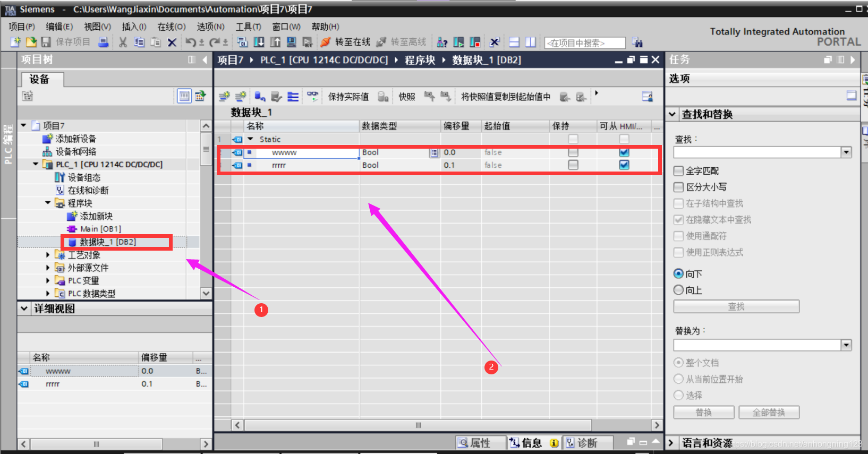Click data block horizontal scrollbar
The width and height of the screenshot is (868, 454).
418,425
